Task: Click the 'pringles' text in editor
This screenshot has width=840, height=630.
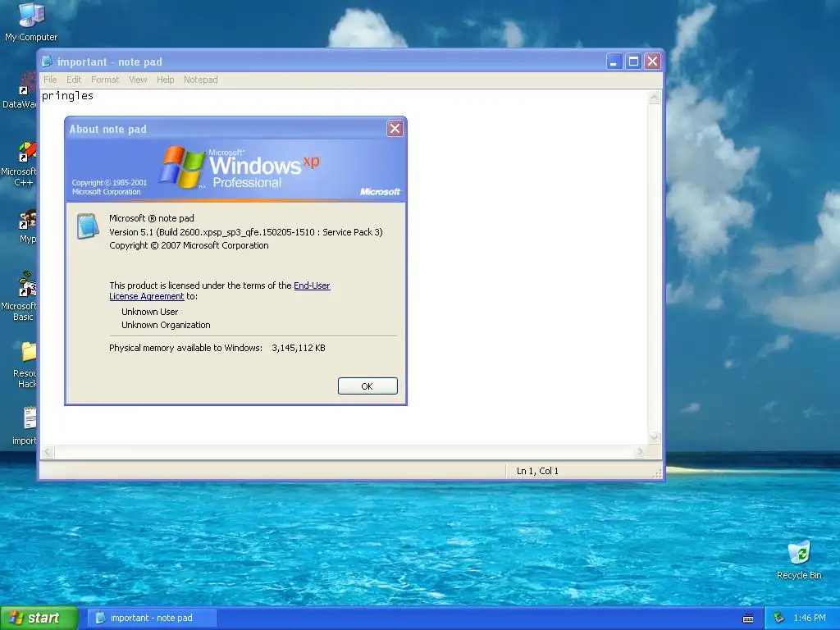Action: click(x=67, y=96)
